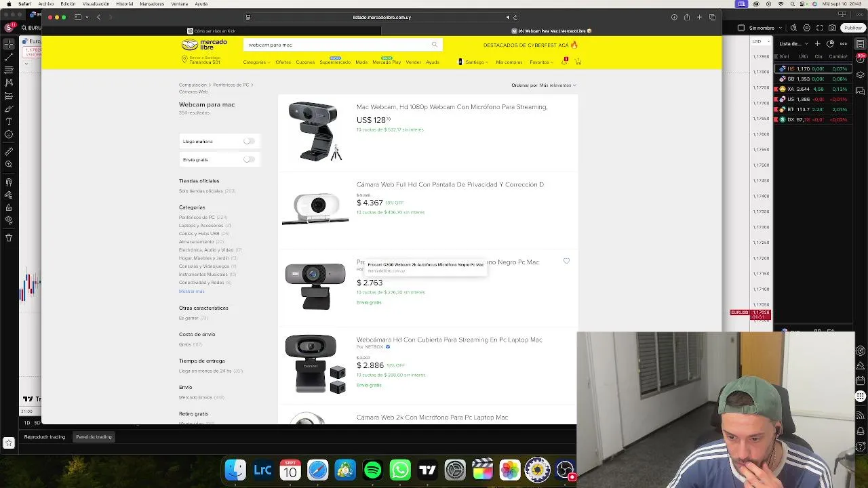Click Safari sidebar toggle icon
The height and width of the screenshot is (488, 868).
78,17
